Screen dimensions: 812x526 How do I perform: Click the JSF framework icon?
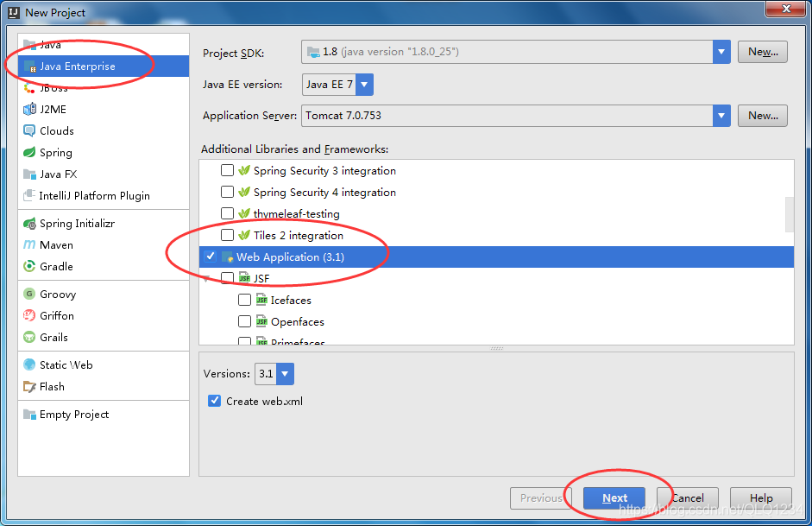click(244, 278)
